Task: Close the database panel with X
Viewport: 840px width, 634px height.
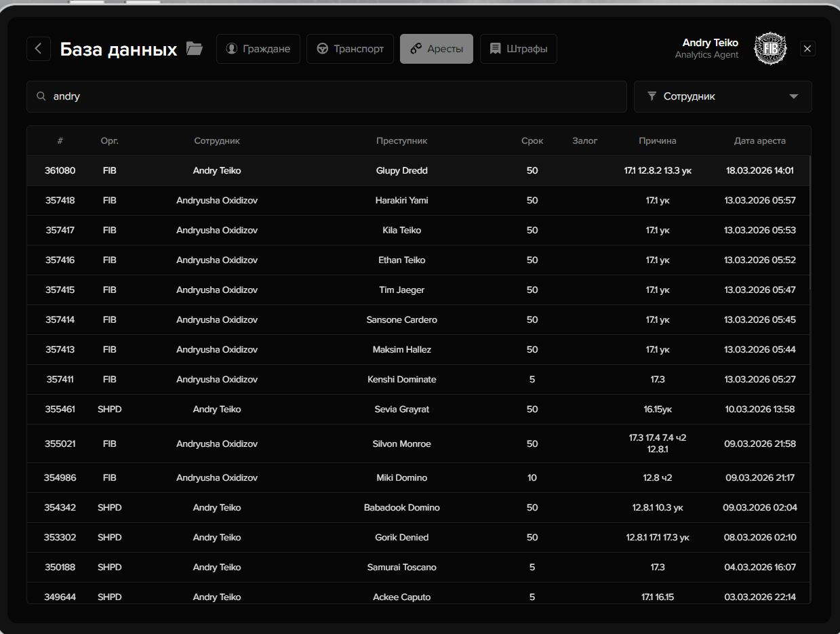Action: [x=807, y=49]
